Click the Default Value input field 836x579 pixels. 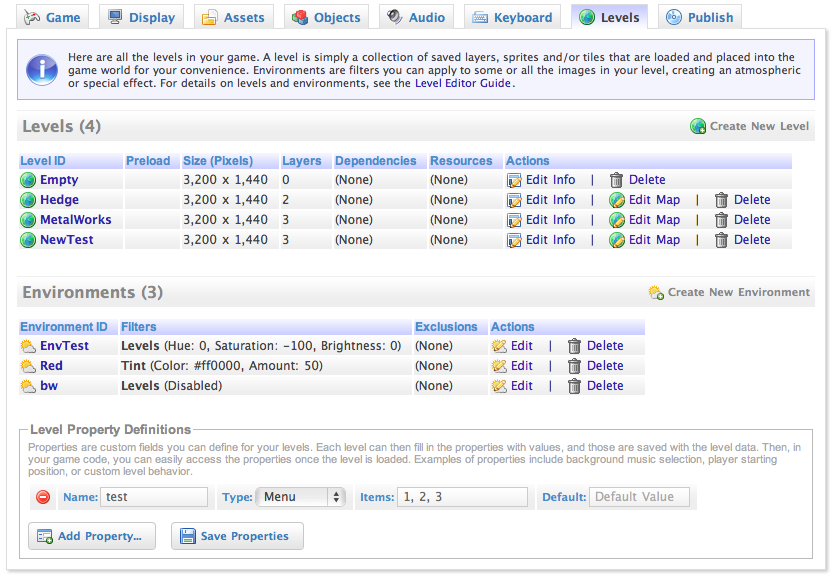[x=639, y=497]
